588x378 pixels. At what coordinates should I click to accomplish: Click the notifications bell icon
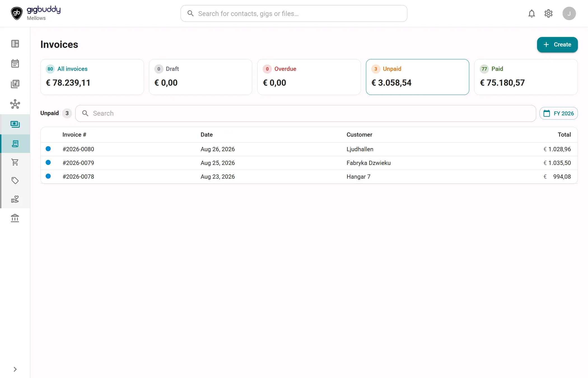click(531, 13)
